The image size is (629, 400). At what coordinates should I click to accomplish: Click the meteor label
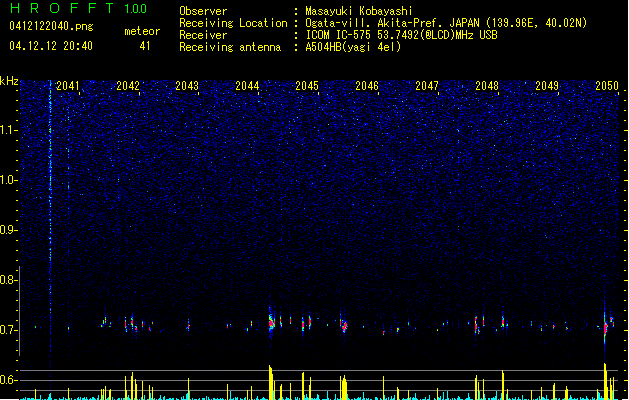pos(142,31)
